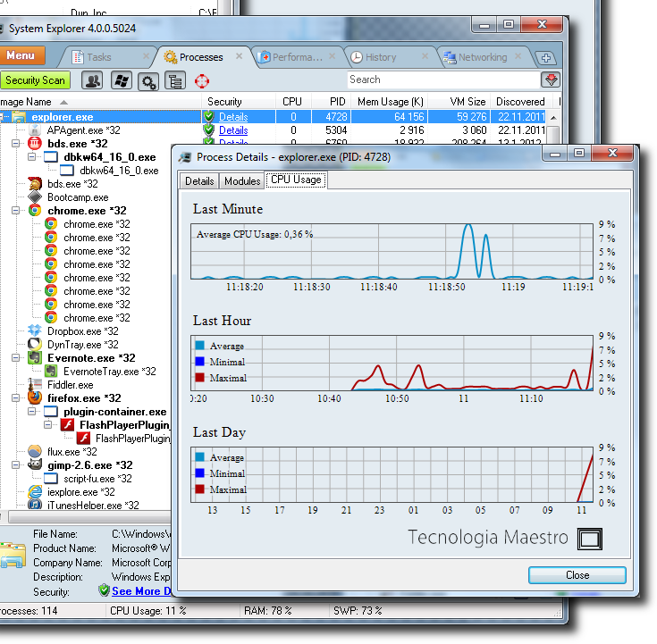Click the firefox.exe Firefox icon
657x644 pixels.
tap(35, 397)
